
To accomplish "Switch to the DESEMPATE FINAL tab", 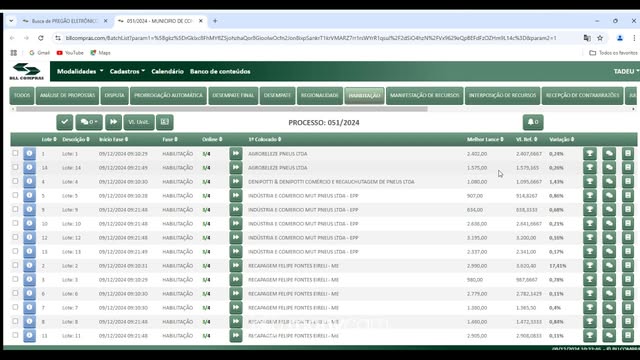I will 233,96.
